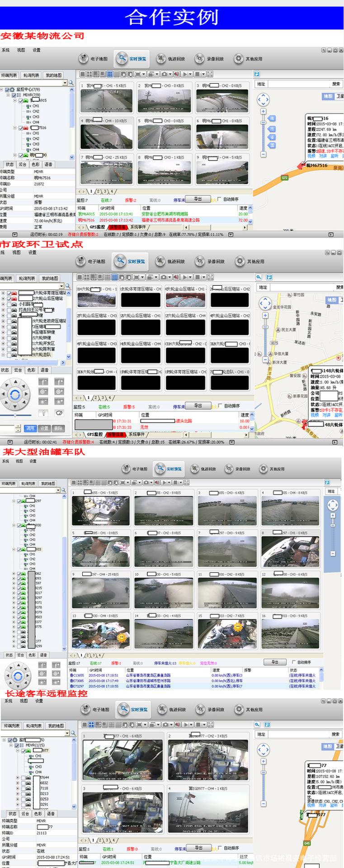The height and width of the screenshot is (868, 344).
Task: Open the search dropdown arrow in 安徽某物流公司 panel
Action: pyautogui.click(x=65, y=83)
